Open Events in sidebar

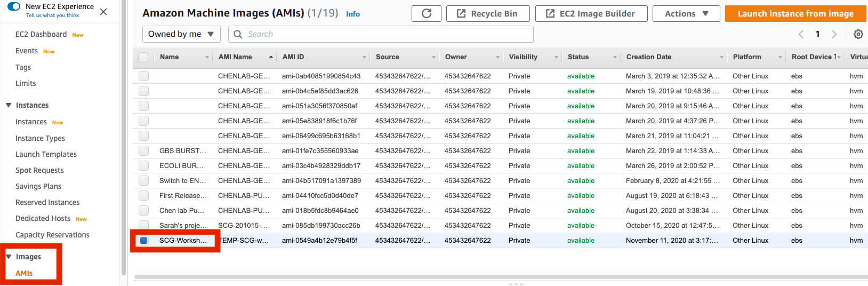coord(27,51)
